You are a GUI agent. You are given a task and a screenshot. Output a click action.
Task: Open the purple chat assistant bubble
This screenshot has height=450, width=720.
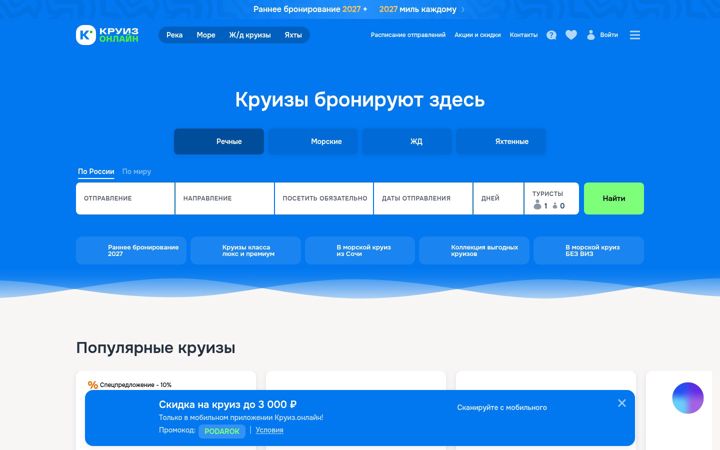[x=687, y=398]
